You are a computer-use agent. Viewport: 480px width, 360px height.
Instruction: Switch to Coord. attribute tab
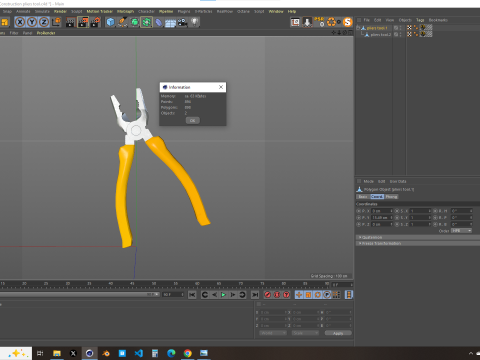(x=377, y=197)
